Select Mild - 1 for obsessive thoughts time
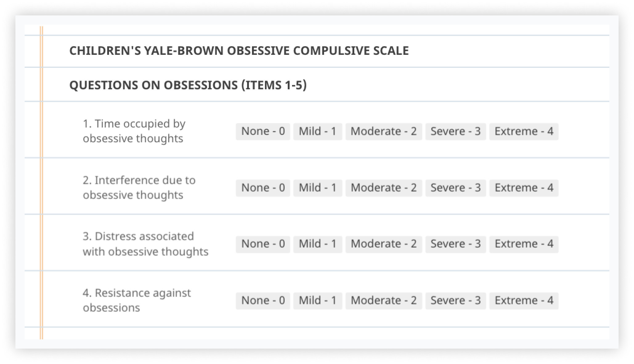Viewport: 634px width, 364px height. click(319, 130)
